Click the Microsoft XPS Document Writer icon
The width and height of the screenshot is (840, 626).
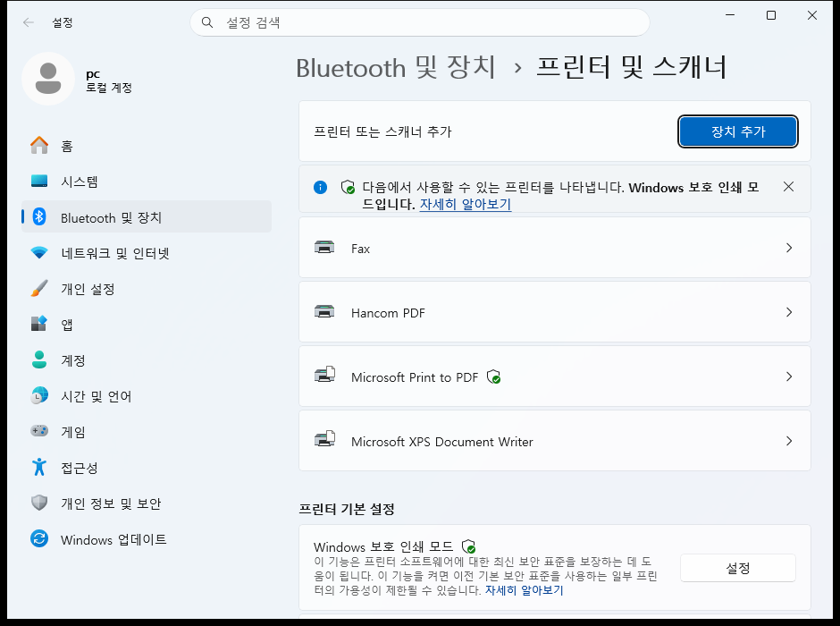(324, 439)
